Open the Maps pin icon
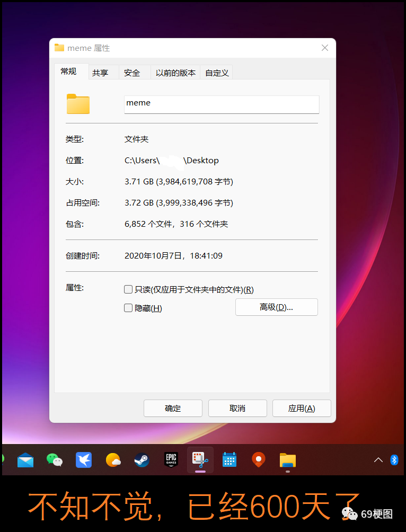This screenshot has height=532, width=406. coord(259,460)
